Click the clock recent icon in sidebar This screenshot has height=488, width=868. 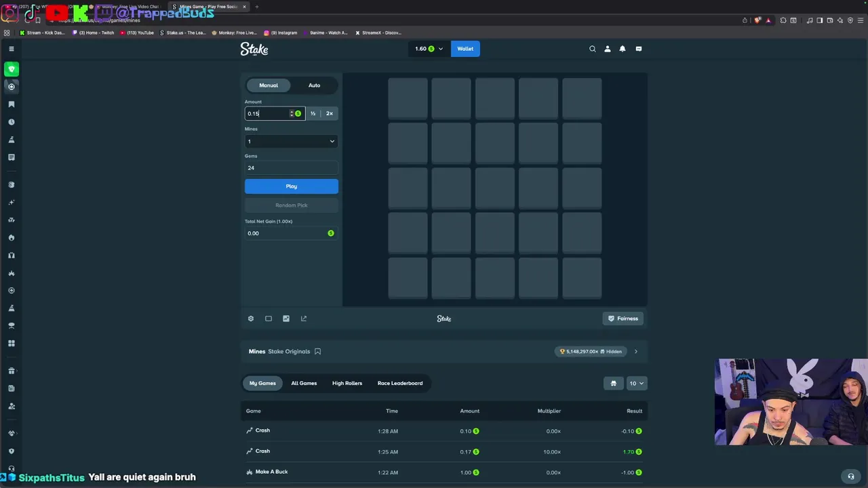tap(12, 122)
